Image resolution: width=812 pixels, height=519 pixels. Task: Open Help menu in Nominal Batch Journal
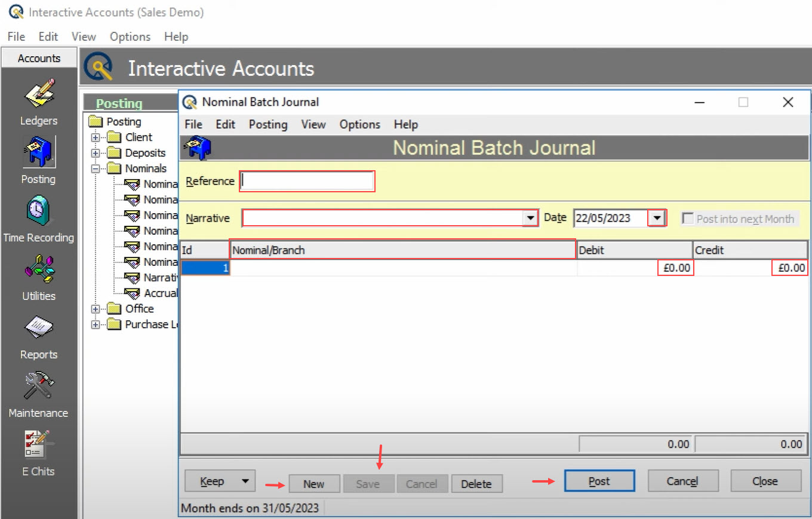coord(405,124)
